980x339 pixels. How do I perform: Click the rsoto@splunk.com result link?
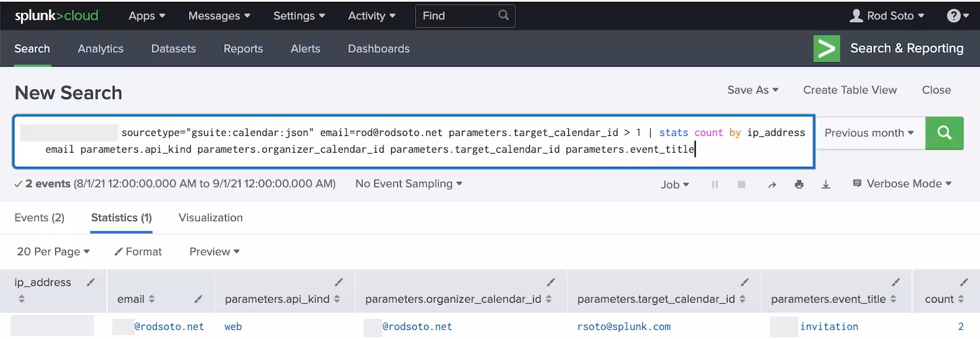[624, 327]
